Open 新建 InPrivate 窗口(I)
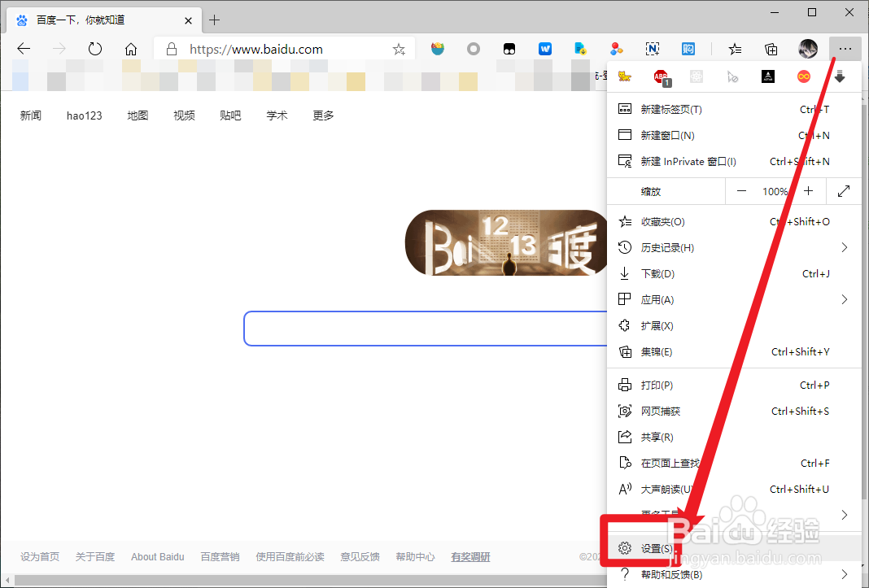Viewport: 869px width, 588px height. click(x=734, y=161)
